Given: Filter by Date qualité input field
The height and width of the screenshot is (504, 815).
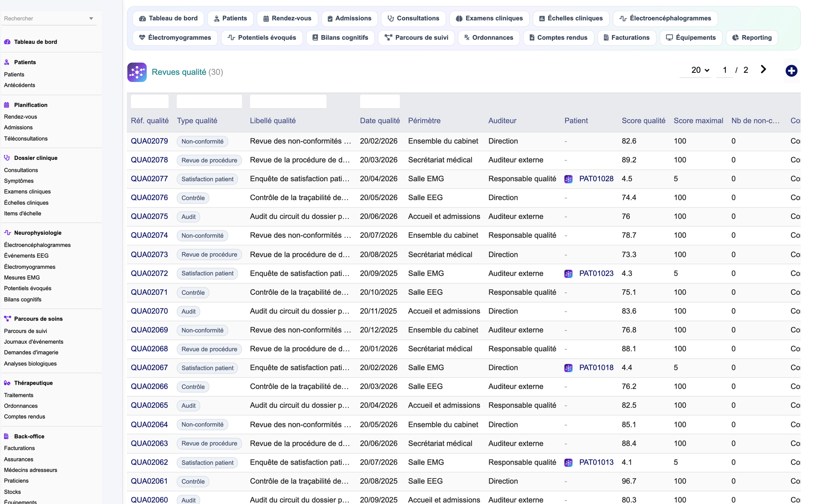Looking at the screenshot, I should 380,101.
